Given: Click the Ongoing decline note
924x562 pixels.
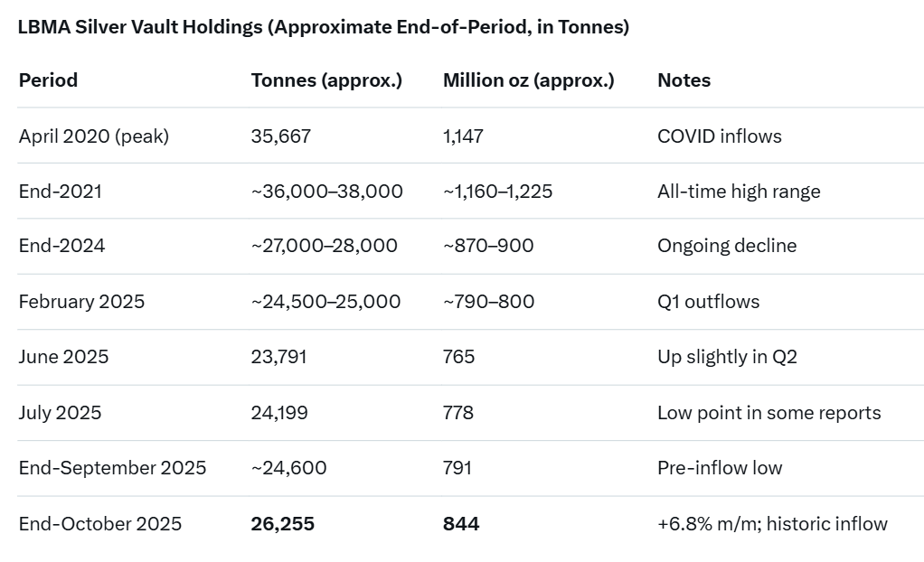Looking at the screenshot, I should pyautogui.click(x=727, y=246).
